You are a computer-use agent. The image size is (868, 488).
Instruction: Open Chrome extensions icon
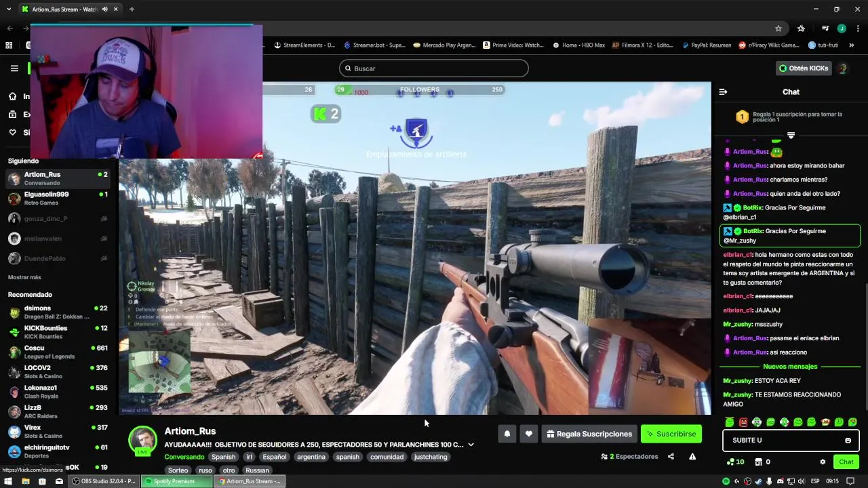(x=801, y=28)
